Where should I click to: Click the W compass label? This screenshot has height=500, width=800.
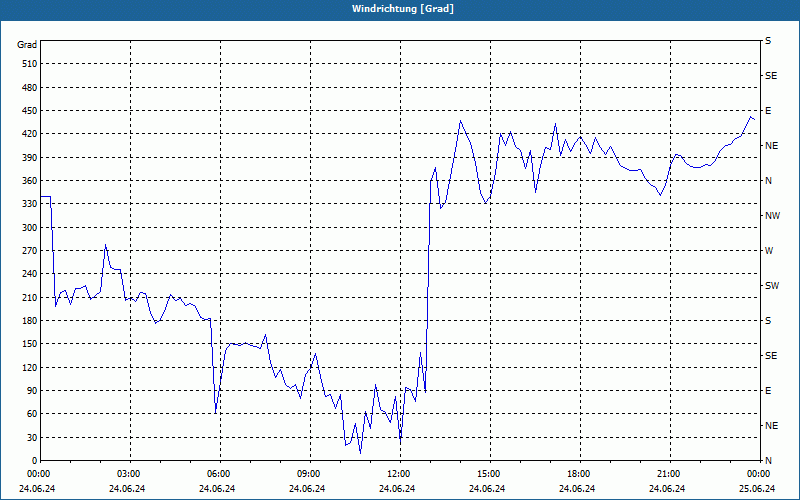769,251
